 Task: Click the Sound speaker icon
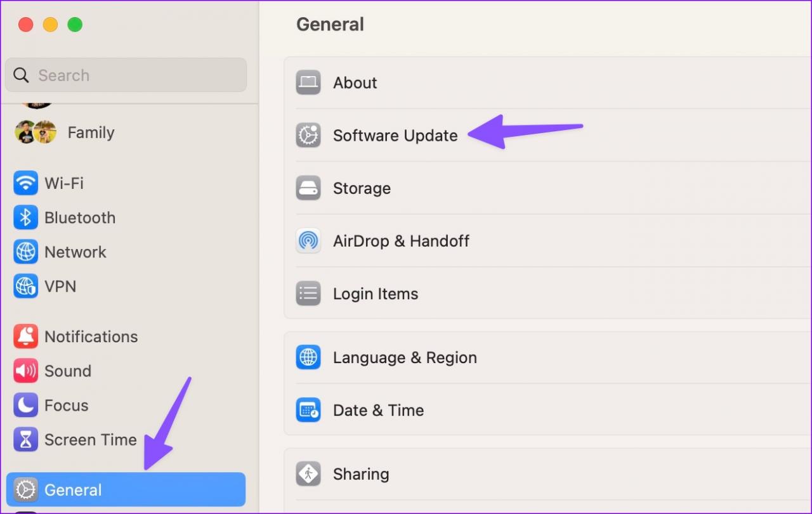pyautogui.click(x=25, y=371)
